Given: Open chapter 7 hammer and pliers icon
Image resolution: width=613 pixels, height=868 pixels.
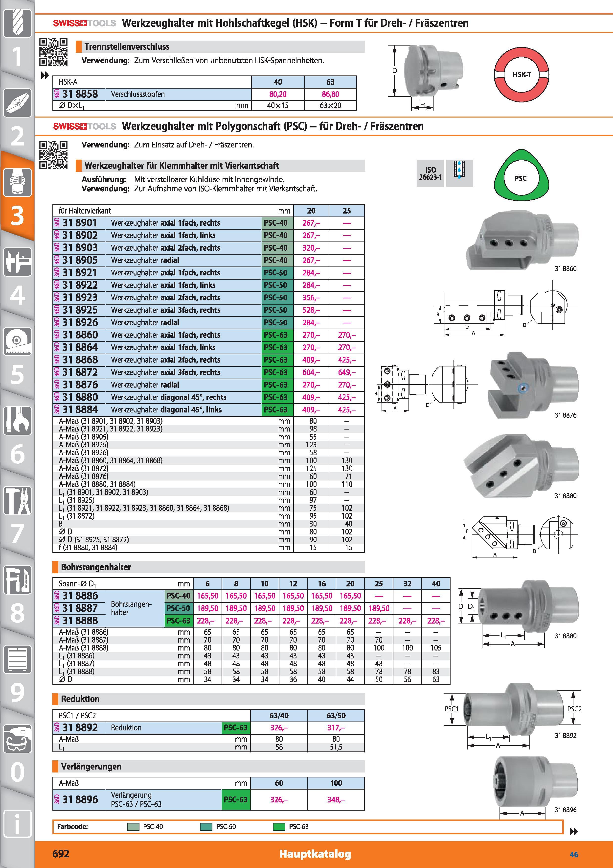Looking at the screenshot, I should tap(17, 500).
